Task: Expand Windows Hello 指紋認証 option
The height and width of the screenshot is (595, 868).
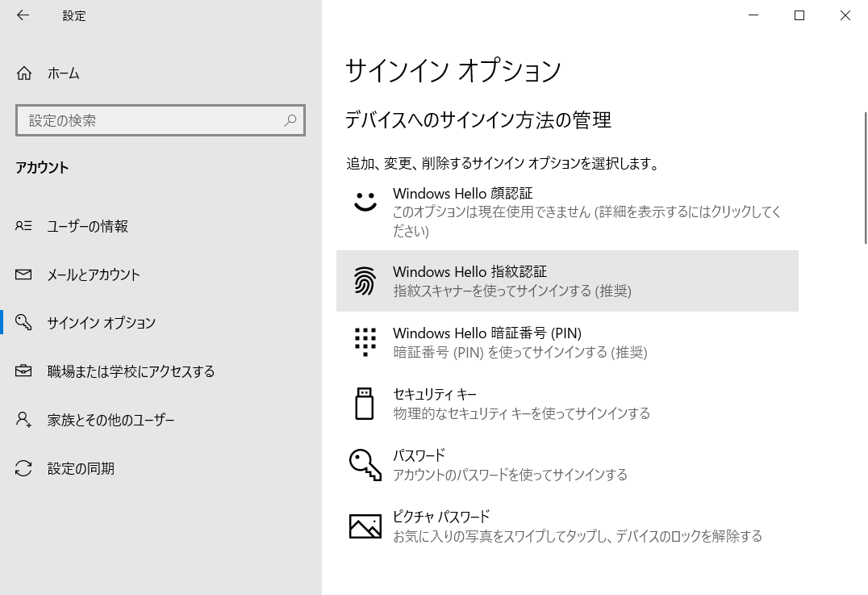Action: (565, 281)
